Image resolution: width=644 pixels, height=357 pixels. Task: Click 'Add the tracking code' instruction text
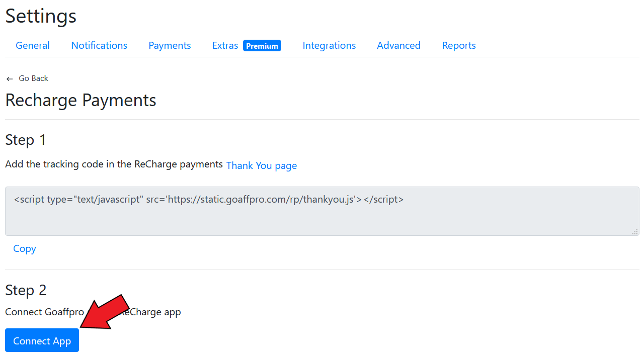[x=114, y=164]
